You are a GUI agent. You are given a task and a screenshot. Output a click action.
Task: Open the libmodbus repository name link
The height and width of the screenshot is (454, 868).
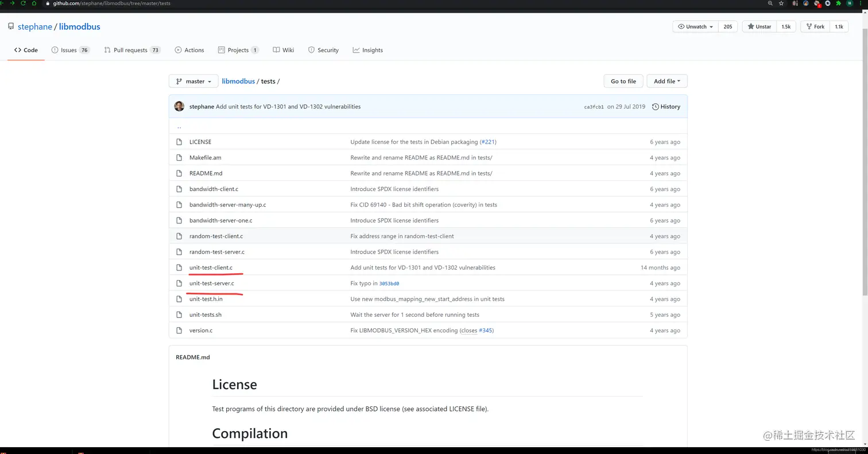point(79,26)
